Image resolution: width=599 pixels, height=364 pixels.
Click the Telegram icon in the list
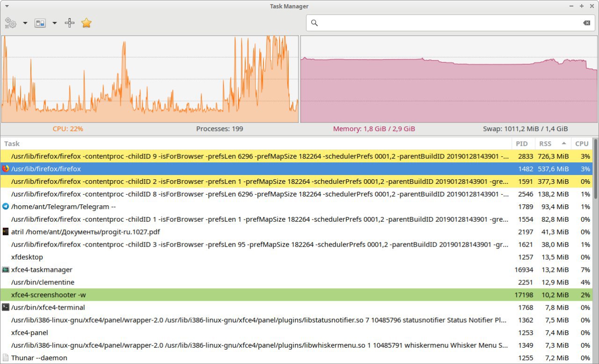(x=6, y=207)
